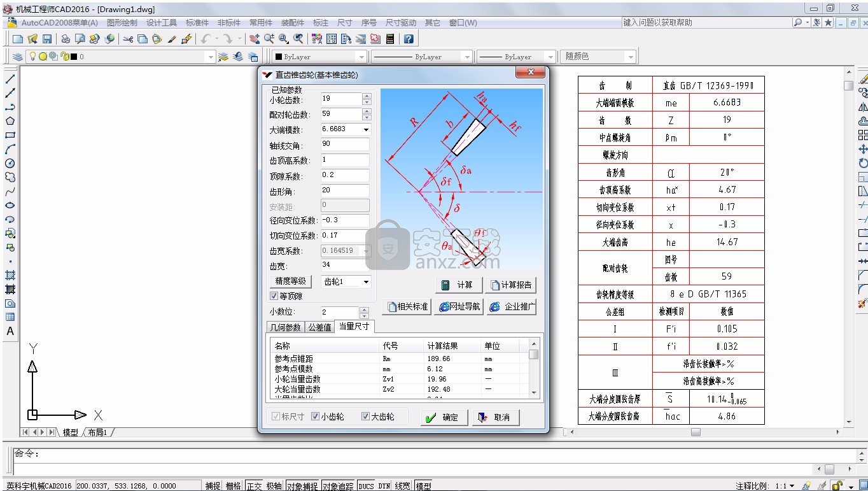Open the 设计工具 menu
This screenshot has width=868, height=491.
(x=162, y=22)
